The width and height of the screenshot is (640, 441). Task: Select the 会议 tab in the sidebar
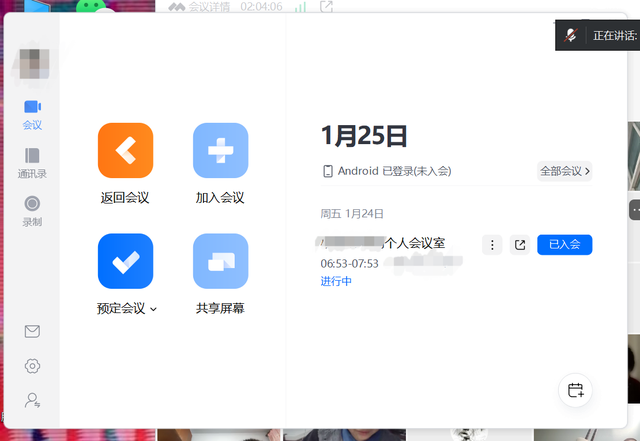pos(32,114)
